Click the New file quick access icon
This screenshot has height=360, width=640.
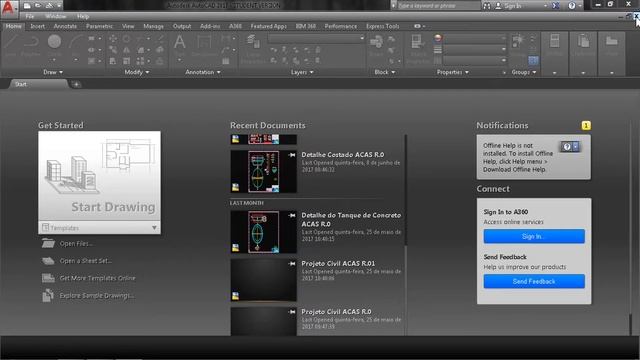(x=27, y=6)
